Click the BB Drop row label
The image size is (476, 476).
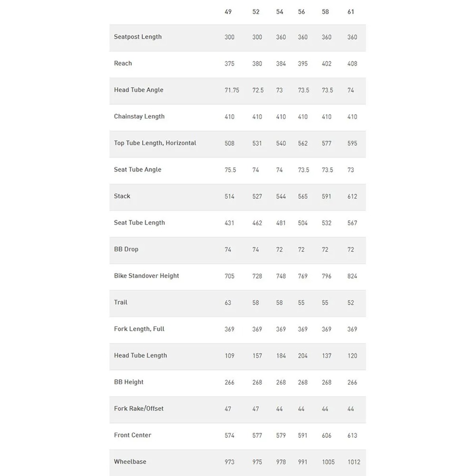[126, 250]
